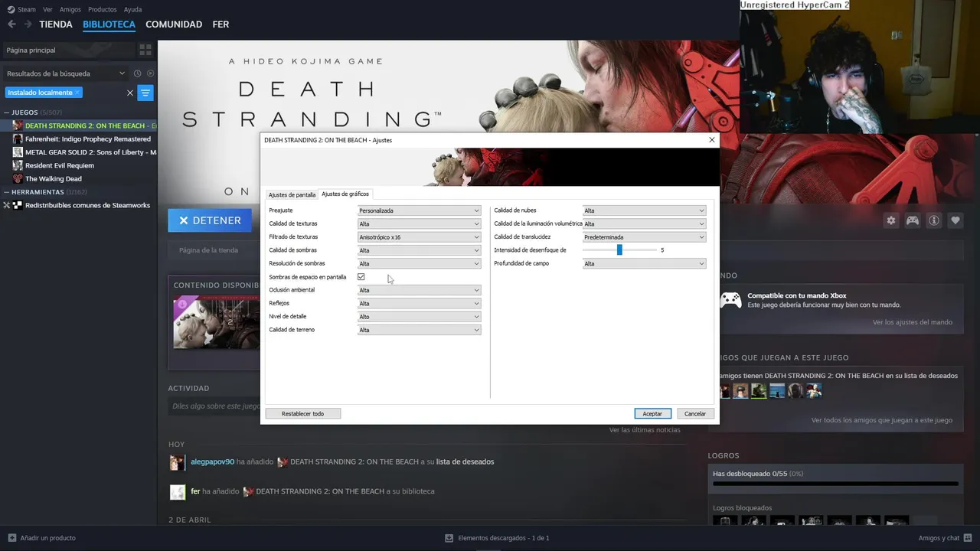Go forward with Steam's forward arrow
Screen dimensions: 980x551
coord(28,24)
